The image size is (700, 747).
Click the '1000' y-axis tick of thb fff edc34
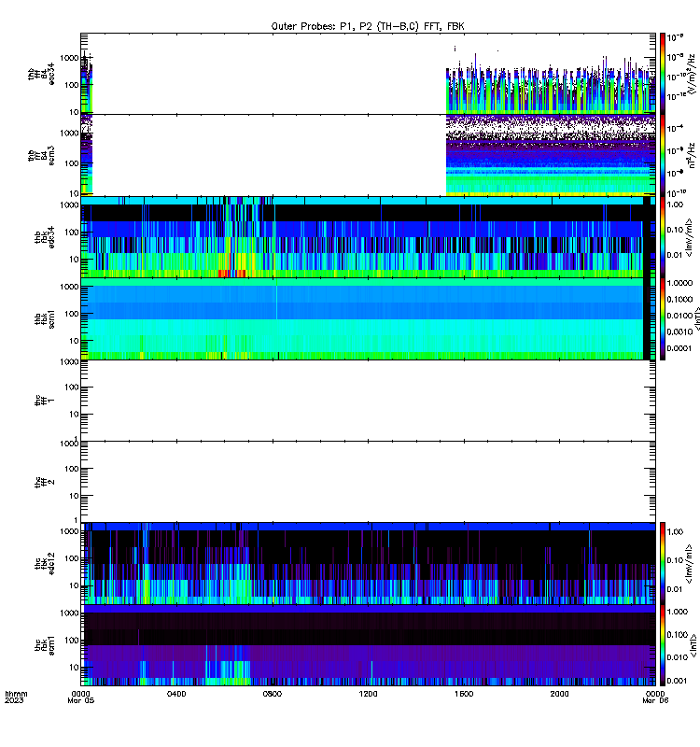pos(69,58)
